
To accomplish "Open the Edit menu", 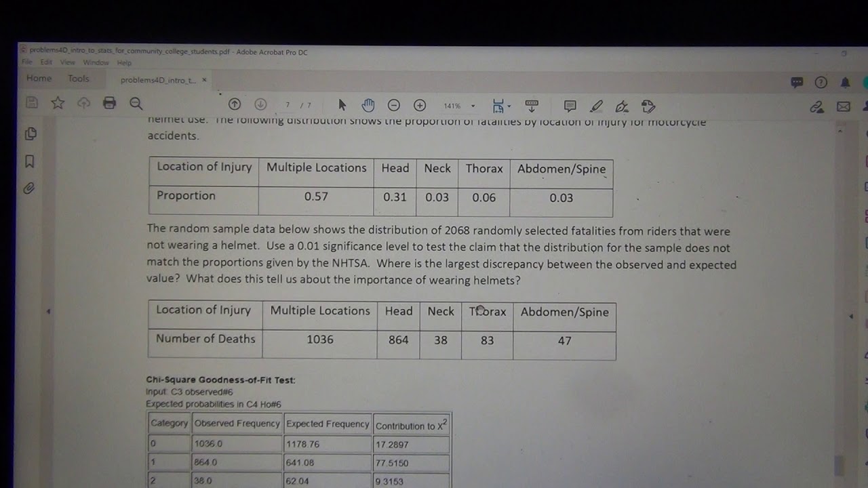I will click(x=46, y=62).
